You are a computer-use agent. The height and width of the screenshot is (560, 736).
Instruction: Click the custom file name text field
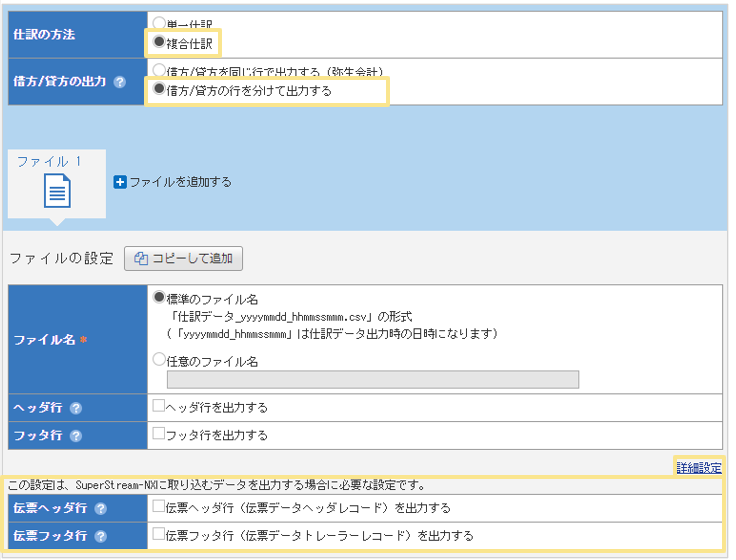click(372, 380)
